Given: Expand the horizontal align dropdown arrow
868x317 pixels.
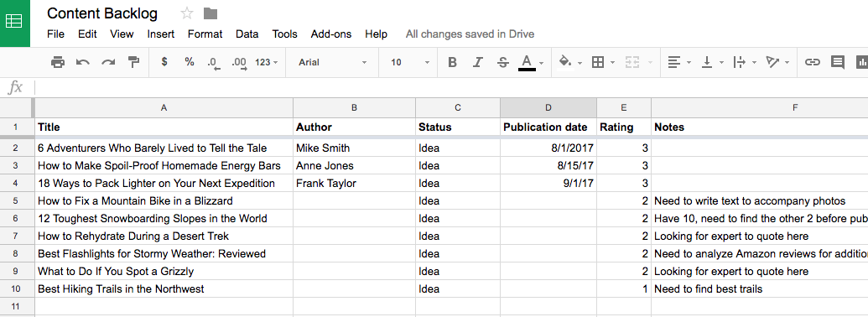Looking at the screenshot, I should pyautogui.click(x=689, y=63).
